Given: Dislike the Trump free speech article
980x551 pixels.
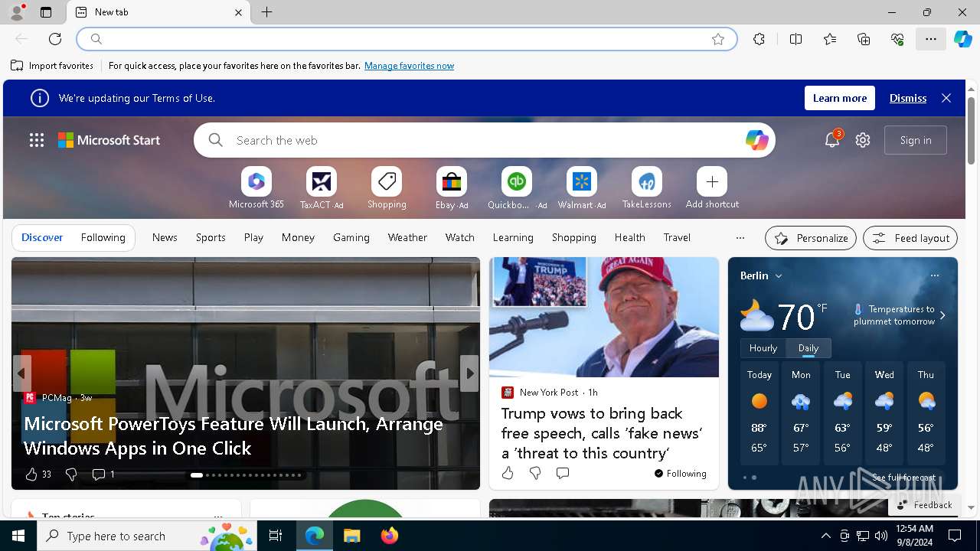Looking at the screenshot, I should pos(535,473).
